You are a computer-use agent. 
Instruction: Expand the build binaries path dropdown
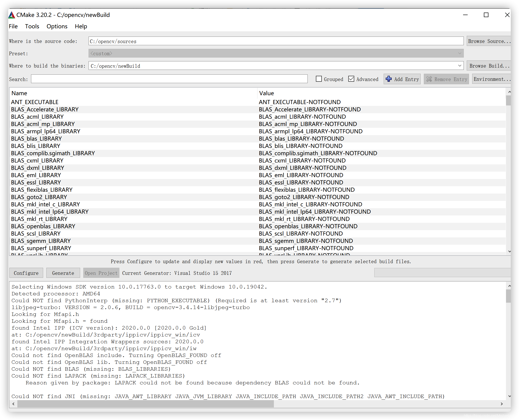[x=459, y=66]
